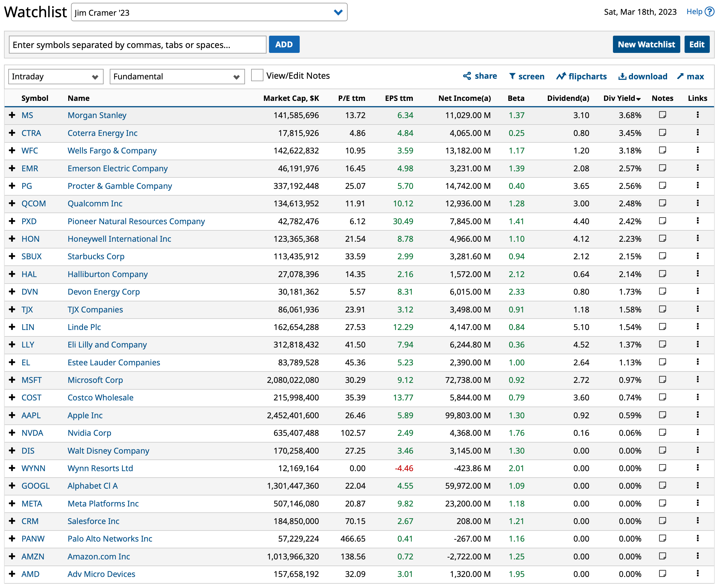715x588 pixels.
Task: Open the Estee Lauder Companies link
Action: (x=114, y=362)
